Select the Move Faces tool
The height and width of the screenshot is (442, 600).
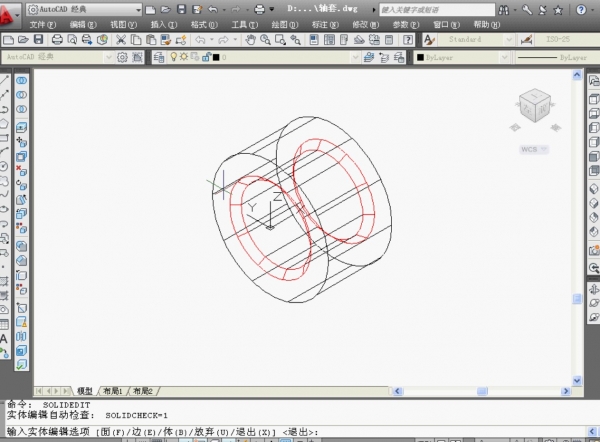21,142
